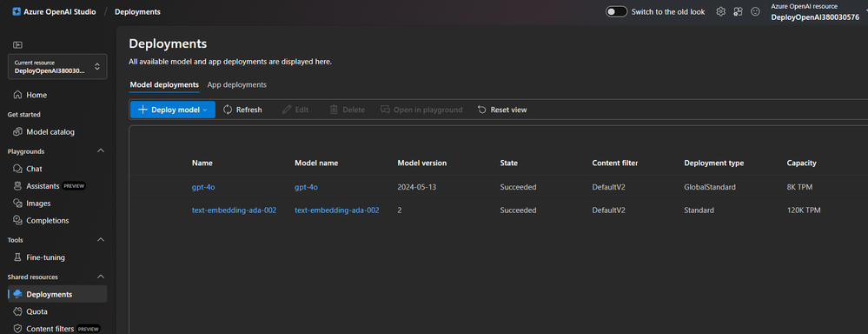The height and width of the screenshot is (334, 868).
Task: Refresh the deployments list
Action: [242, 110]
